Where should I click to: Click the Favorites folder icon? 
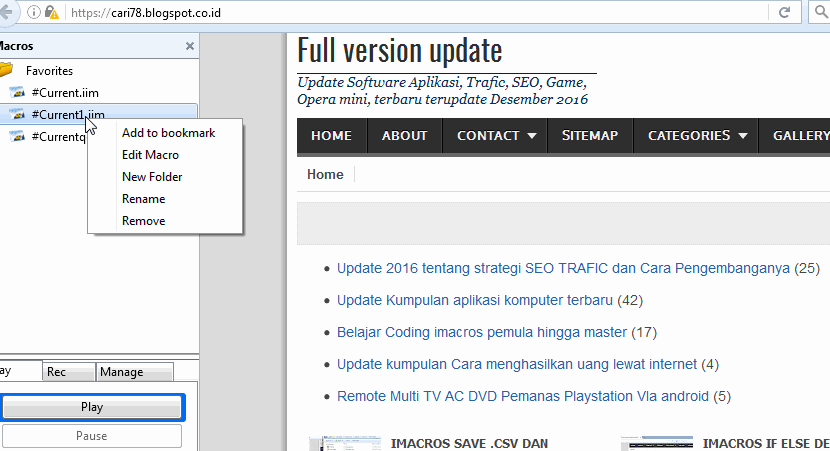tap(6, 70)
